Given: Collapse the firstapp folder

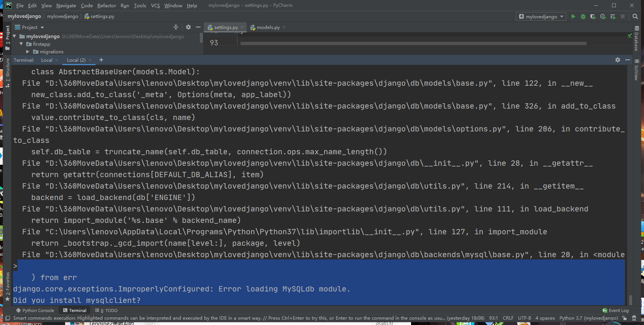Looking at the screenshot, I should [21, 44].
